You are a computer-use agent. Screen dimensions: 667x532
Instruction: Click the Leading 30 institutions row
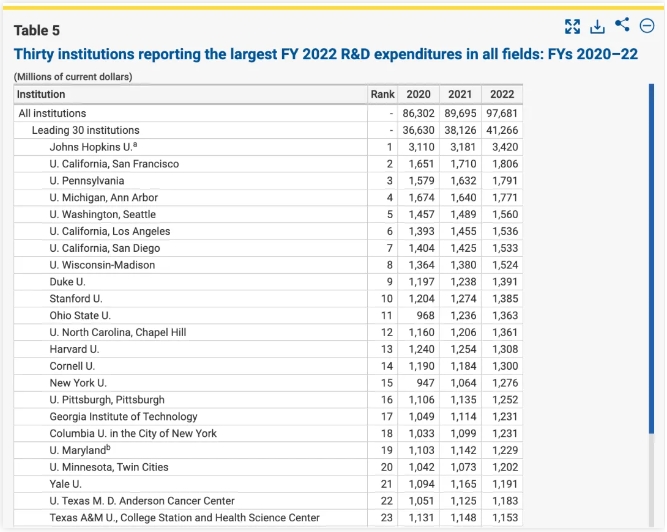pyautogui.click(x=85, y=130)
